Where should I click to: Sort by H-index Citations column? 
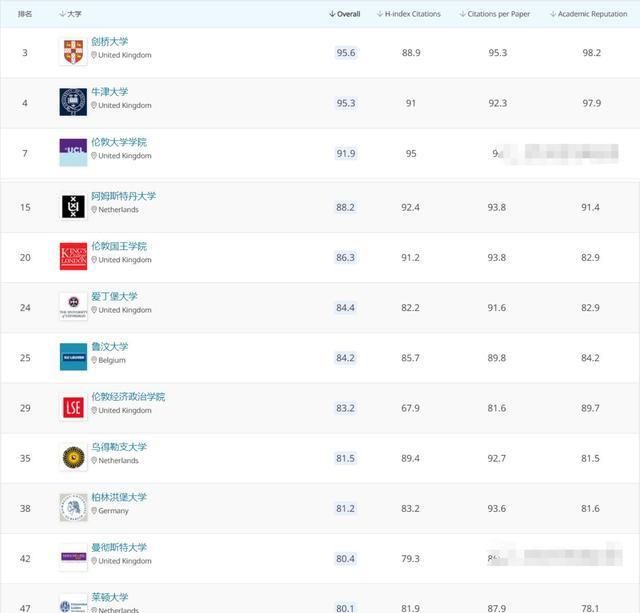pos(409,14)
